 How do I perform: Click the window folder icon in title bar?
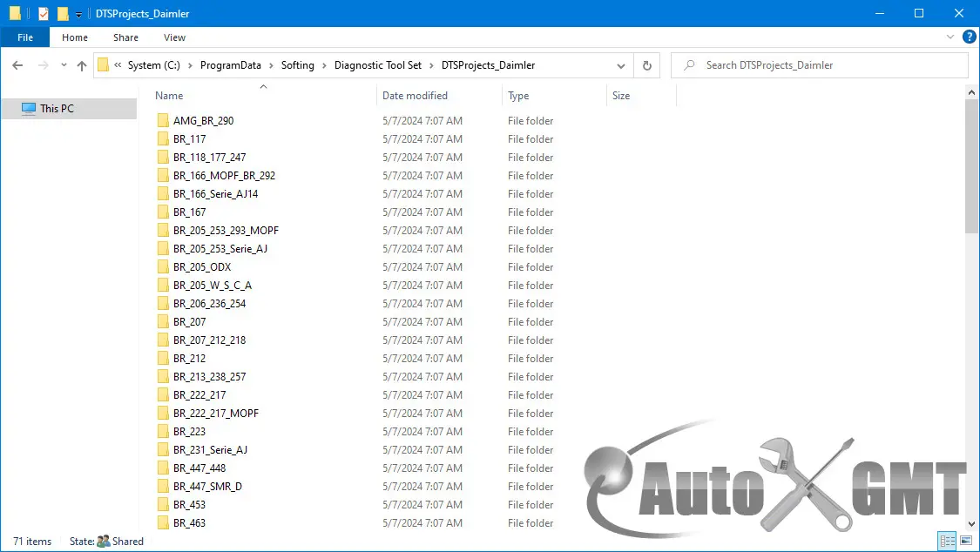[x=15, y=13]
